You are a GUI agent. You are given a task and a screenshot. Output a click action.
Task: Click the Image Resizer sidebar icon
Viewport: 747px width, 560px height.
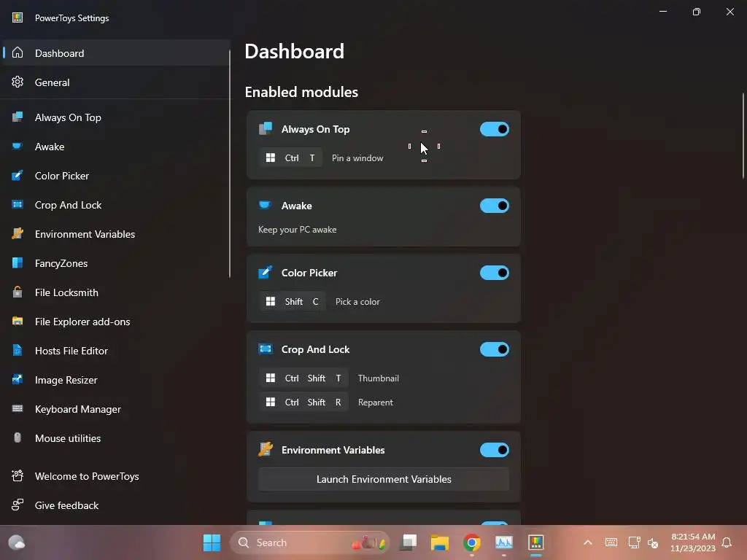tap(18, 379)
